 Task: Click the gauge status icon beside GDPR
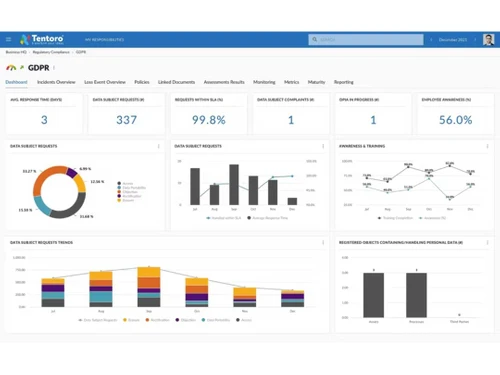[11, 68]
